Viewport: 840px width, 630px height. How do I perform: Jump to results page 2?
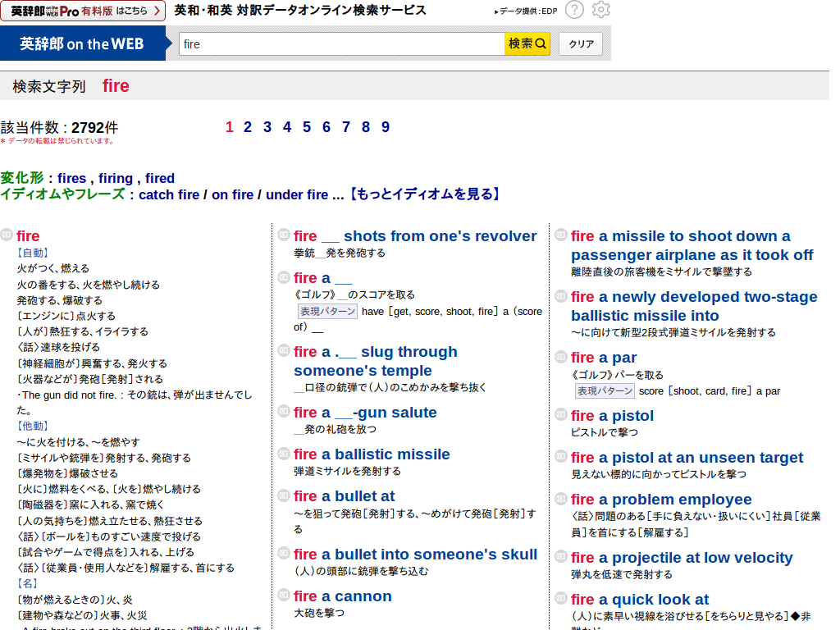247,127
